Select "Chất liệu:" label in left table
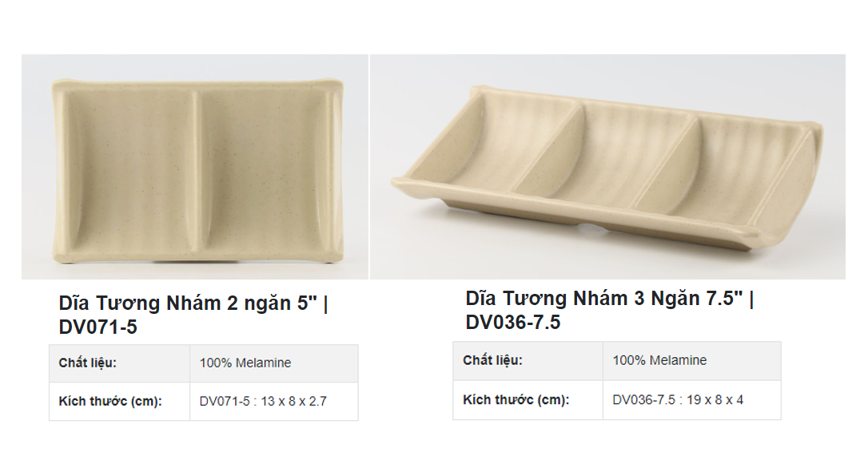The height and width of the screenshot is (464, 868). (x=87, y=363)
